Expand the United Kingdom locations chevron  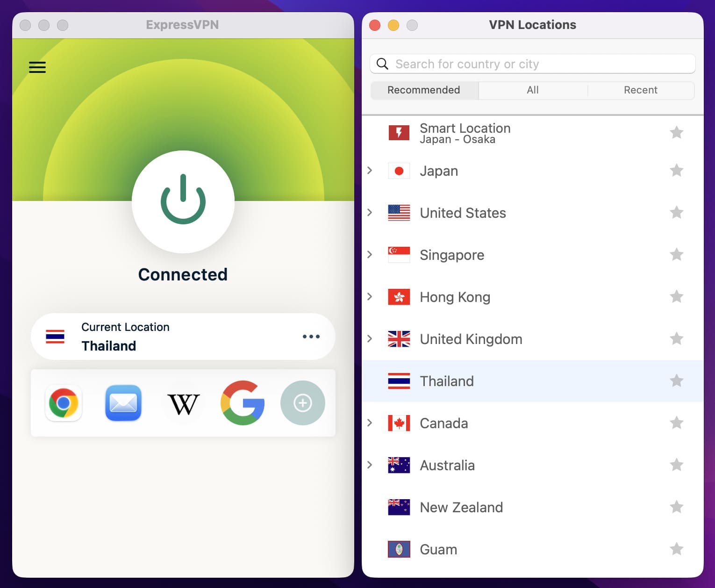[x=370, y=338]
